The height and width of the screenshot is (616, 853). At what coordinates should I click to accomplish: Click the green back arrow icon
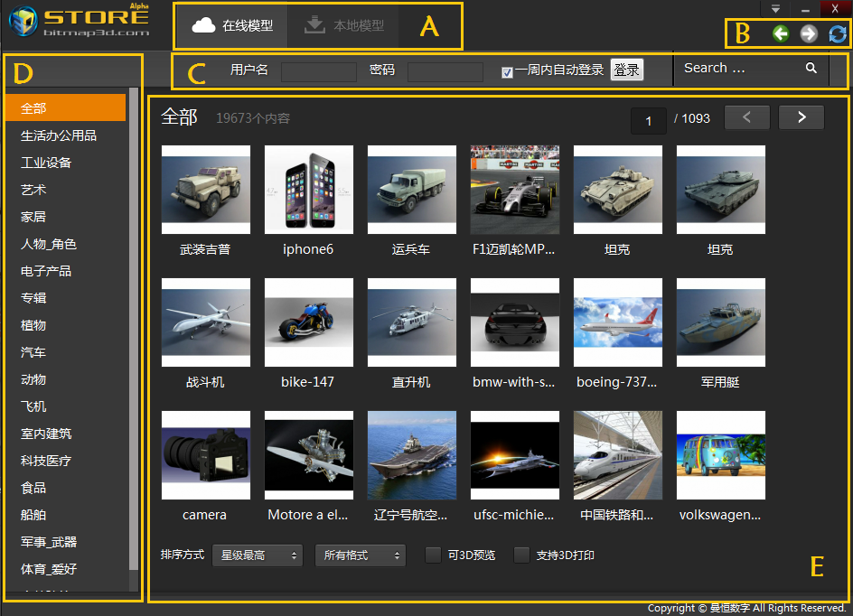pos(781,33)
